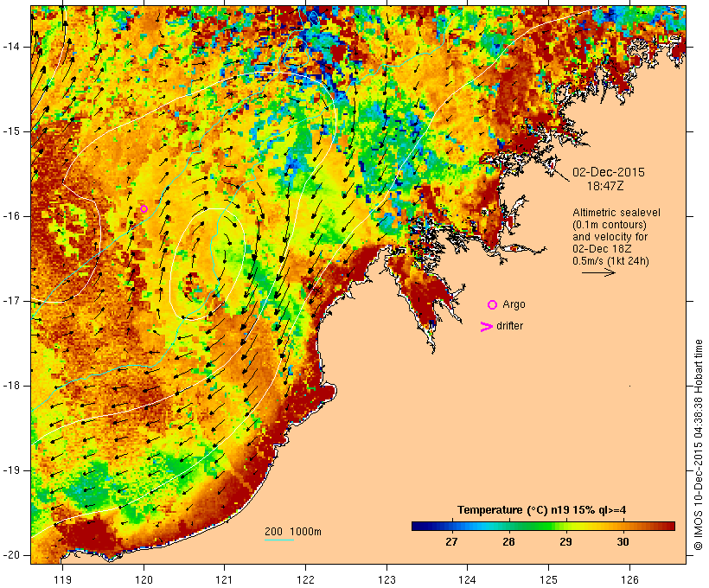Click the 'Altimetric sealevel' text
This screenshot has height=588, width=709.
[x=616, y=213]
